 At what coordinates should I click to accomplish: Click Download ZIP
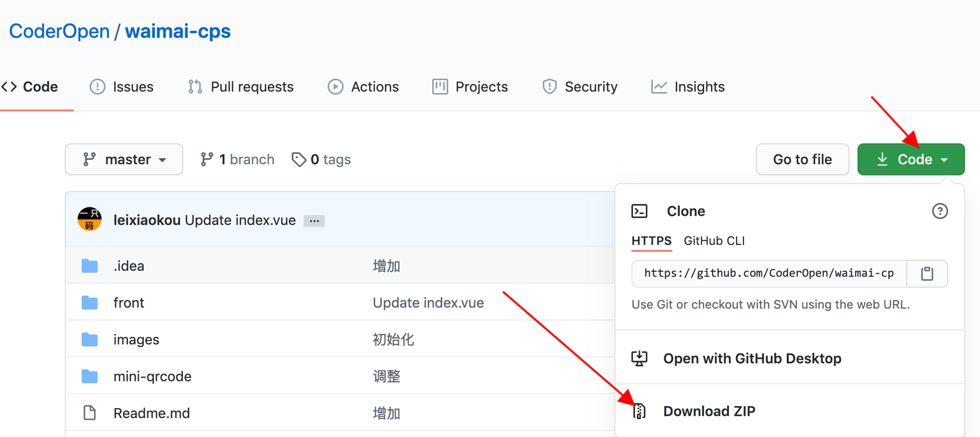click(x=709, y=411)
